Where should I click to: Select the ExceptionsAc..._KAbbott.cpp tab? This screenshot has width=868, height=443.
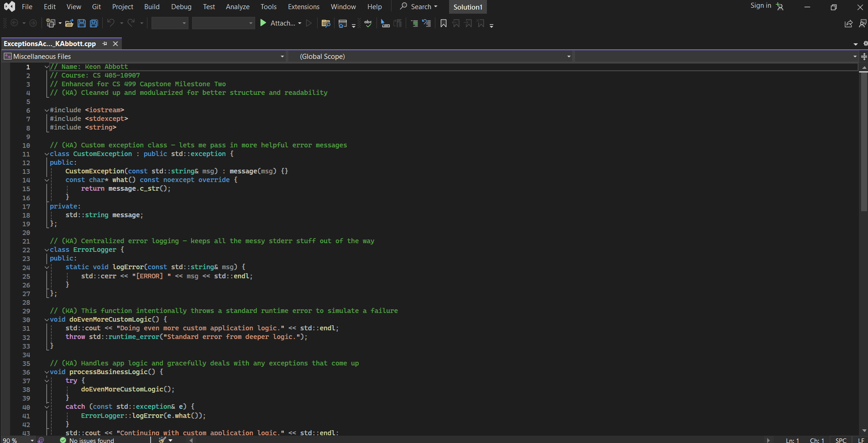[x=50, y=44]
